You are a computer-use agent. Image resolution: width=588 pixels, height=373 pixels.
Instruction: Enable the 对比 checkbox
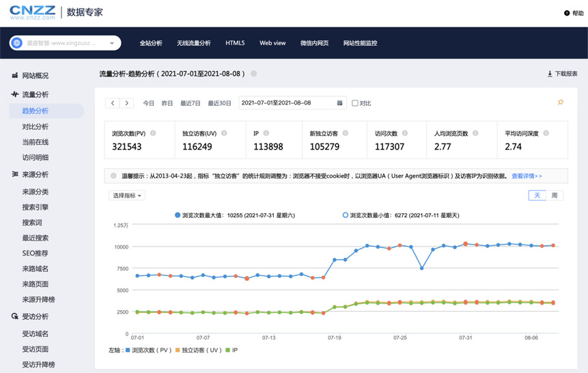(354, 103)
